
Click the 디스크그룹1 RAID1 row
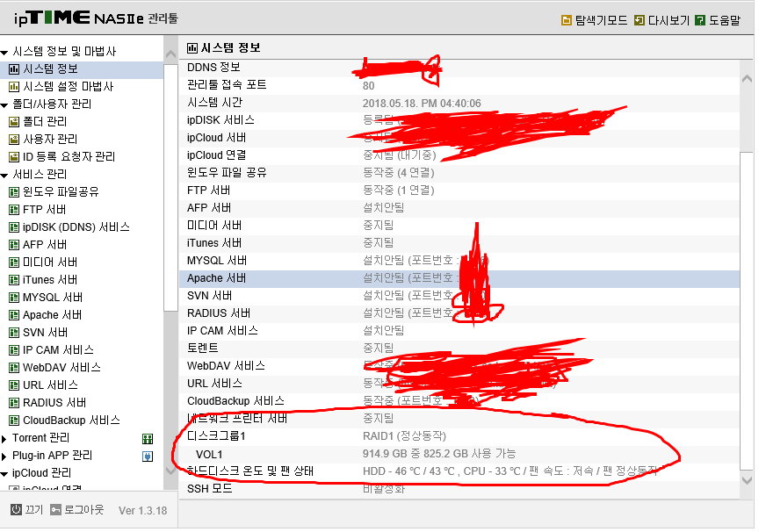click(x=459, y=436)
